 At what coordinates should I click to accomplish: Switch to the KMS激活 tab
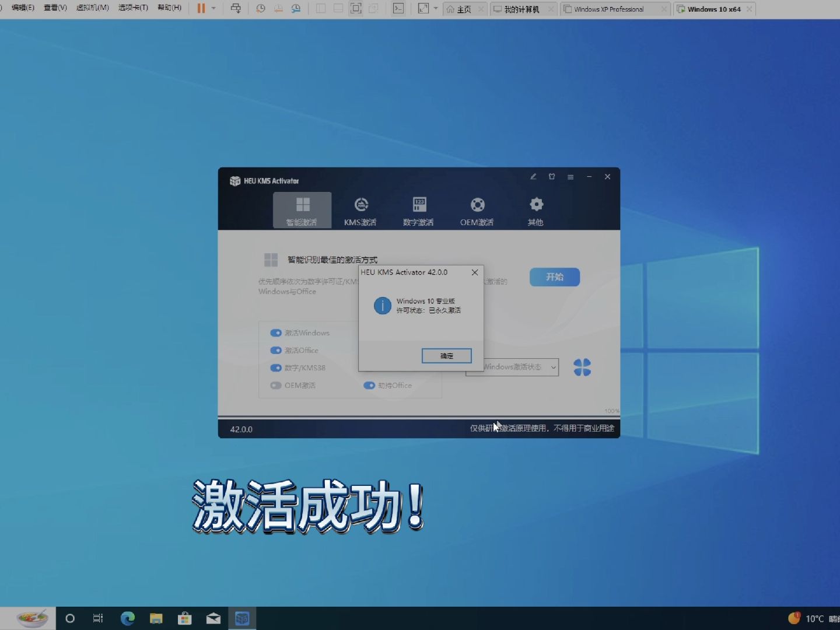(x=360, y=211)
